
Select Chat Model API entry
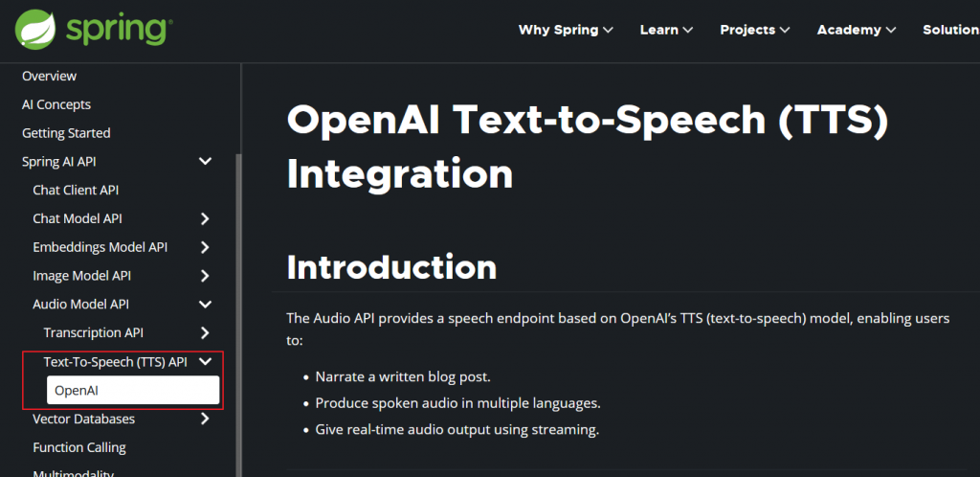[x=78, y=218]
